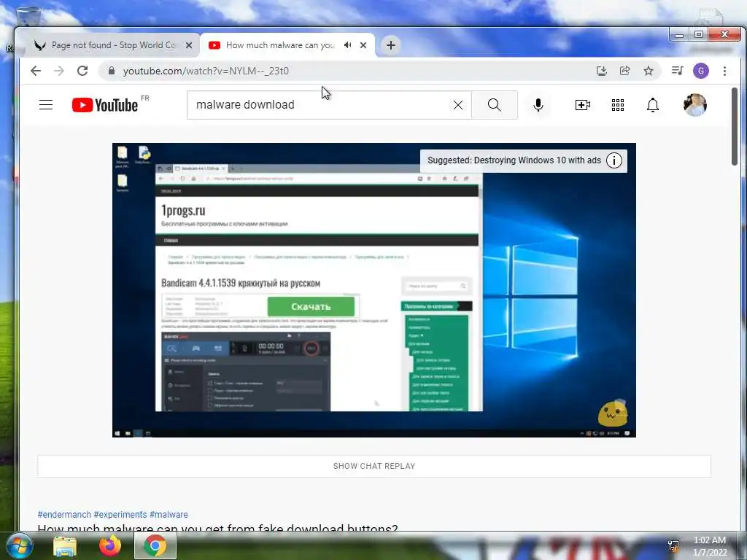The width and height of the screenshot is (747, 560).
Task: Open the #endermanch hashtag
Action: (x=64, y=515)
